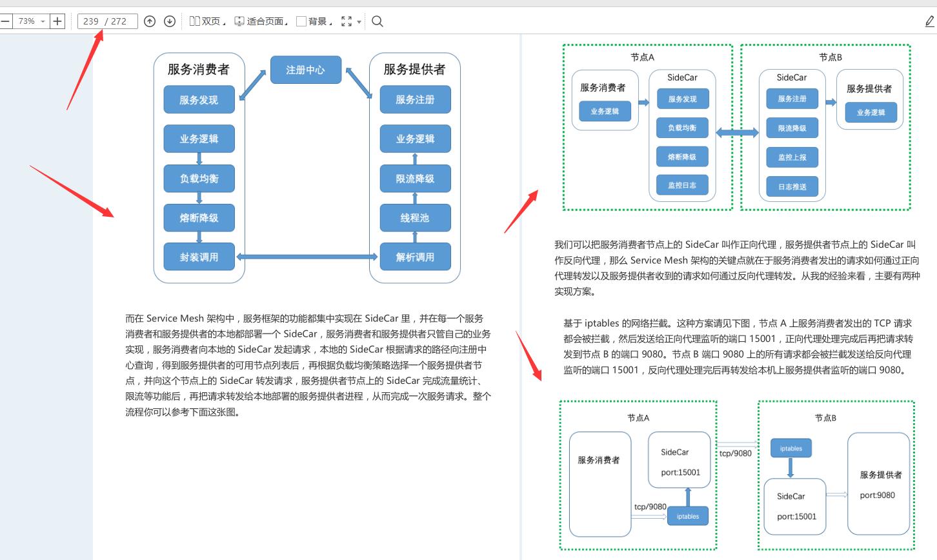Click the 解析调用 box

tap(415, 257)
